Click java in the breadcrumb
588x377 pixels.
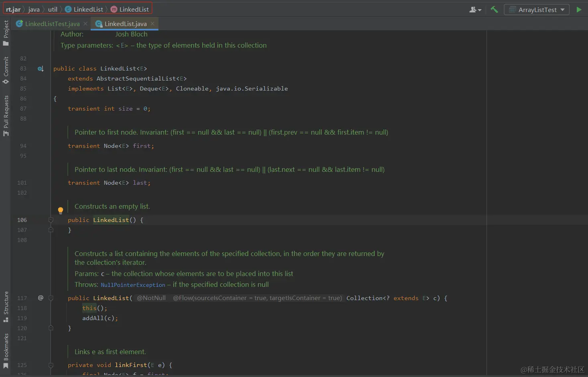pyautogui.click(x=34, y=9)
